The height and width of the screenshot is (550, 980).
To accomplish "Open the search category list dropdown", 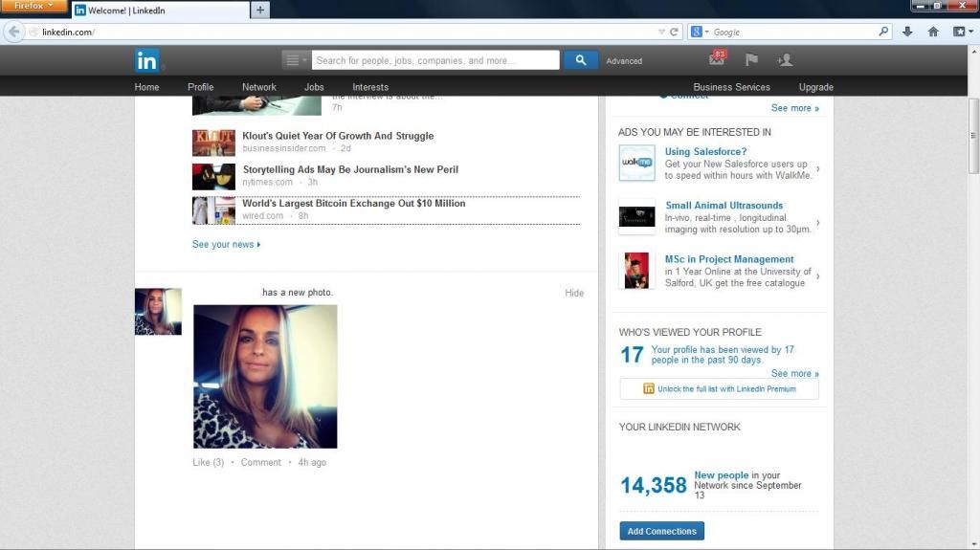I will (295, 60).
